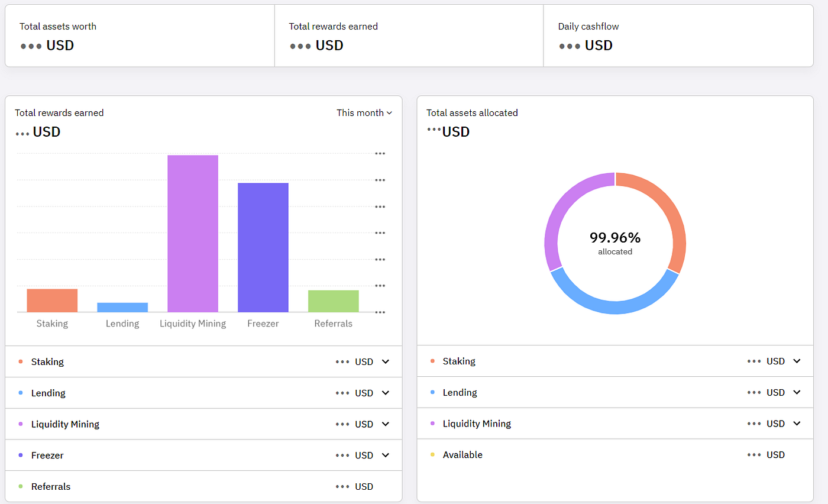This screenshot has height=504, width=828.
Task: Click the yellow dot beside Available
Action: pos(432,455)
